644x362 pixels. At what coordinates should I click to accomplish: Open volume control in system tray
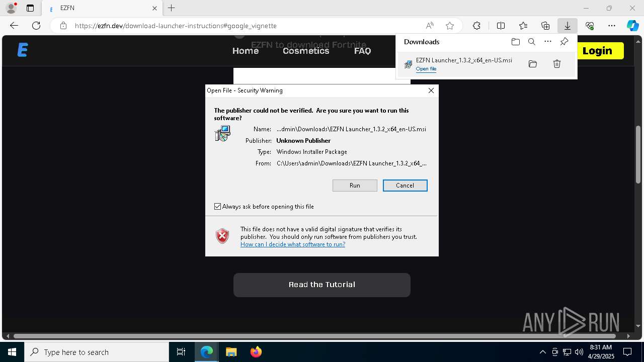tap(579, 352)
